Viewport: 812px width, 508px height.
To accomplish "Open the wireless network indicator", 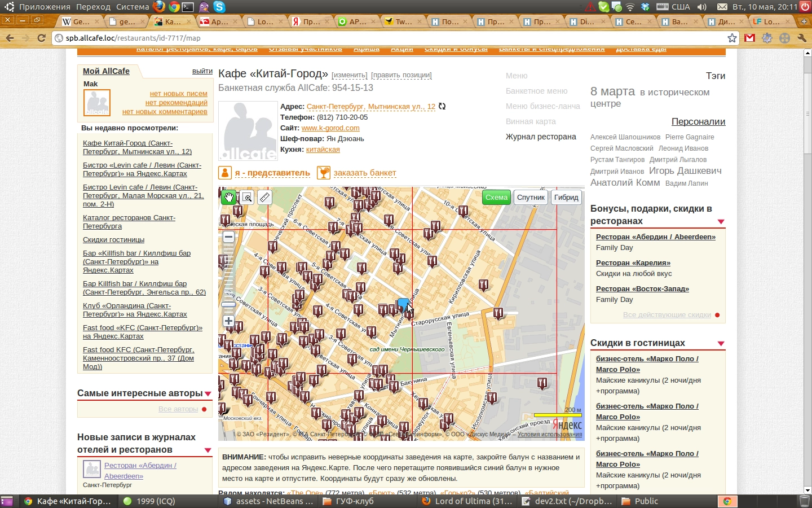I will 630,7.
